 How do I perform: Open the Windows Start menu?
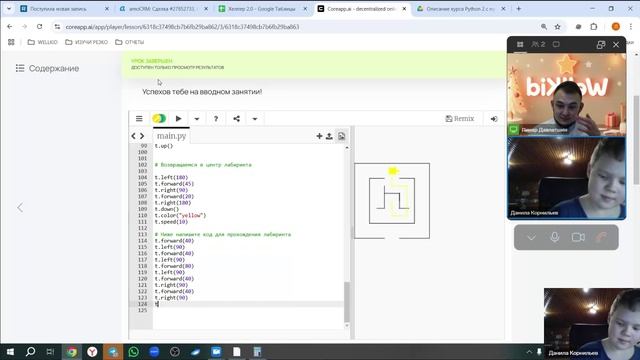(x=10, y=351)
